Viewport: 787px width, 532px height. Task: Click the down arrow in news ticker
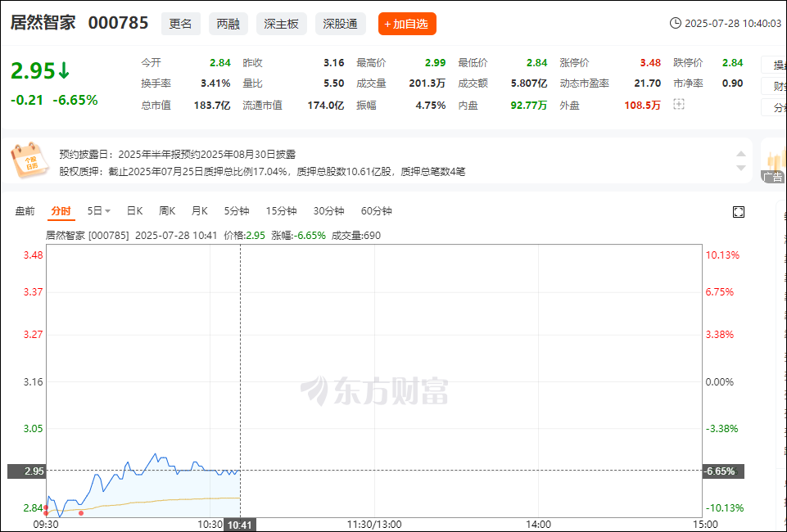pyautogui.click(x=741, y=168)
